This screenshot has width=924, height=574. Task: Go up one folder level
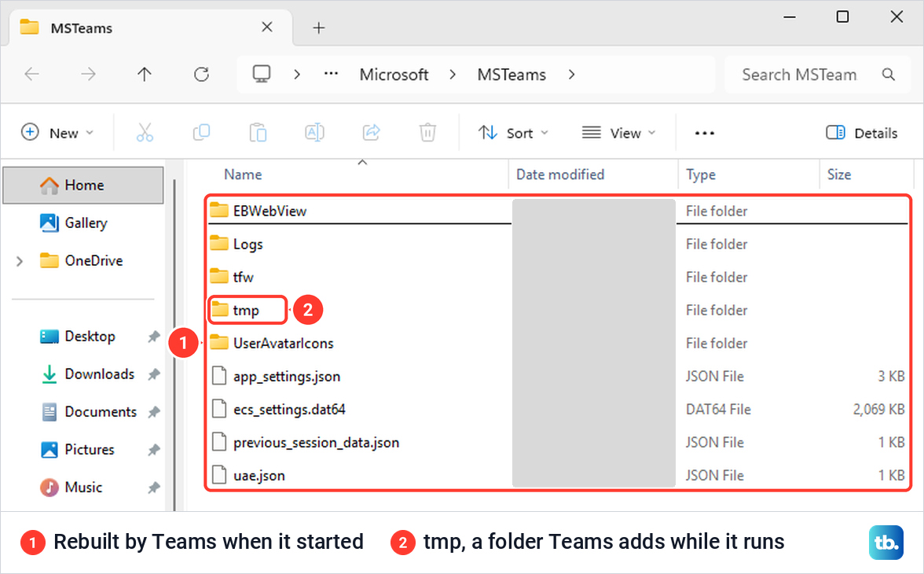[145, 75]
